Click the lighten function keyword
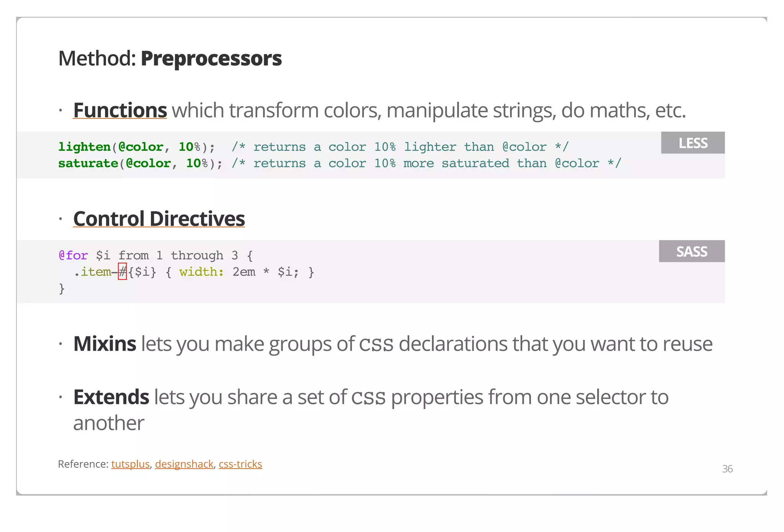 click(x=84, y=147)
